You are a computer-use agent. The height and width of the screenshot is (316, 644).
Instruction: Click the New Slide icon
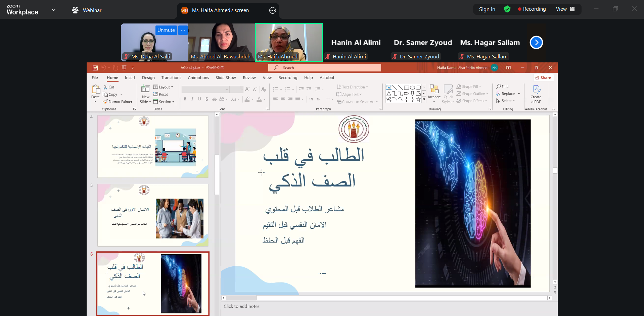(145, 89)
